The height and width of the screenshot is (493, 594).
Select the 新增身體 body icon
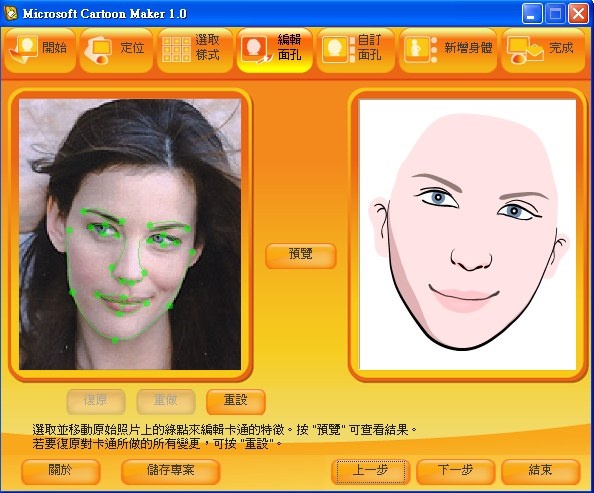(420, 49)
